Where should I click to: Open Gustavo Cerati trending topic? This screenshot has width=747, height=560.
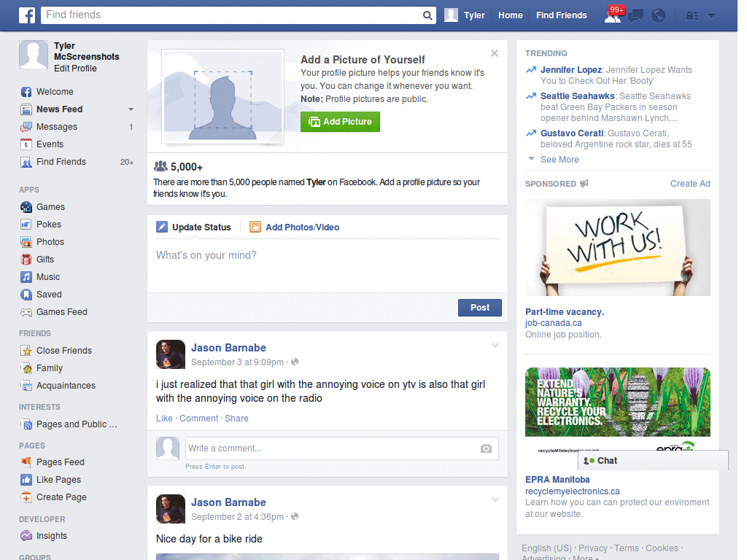pyautogui.click(x=572, y=133)
